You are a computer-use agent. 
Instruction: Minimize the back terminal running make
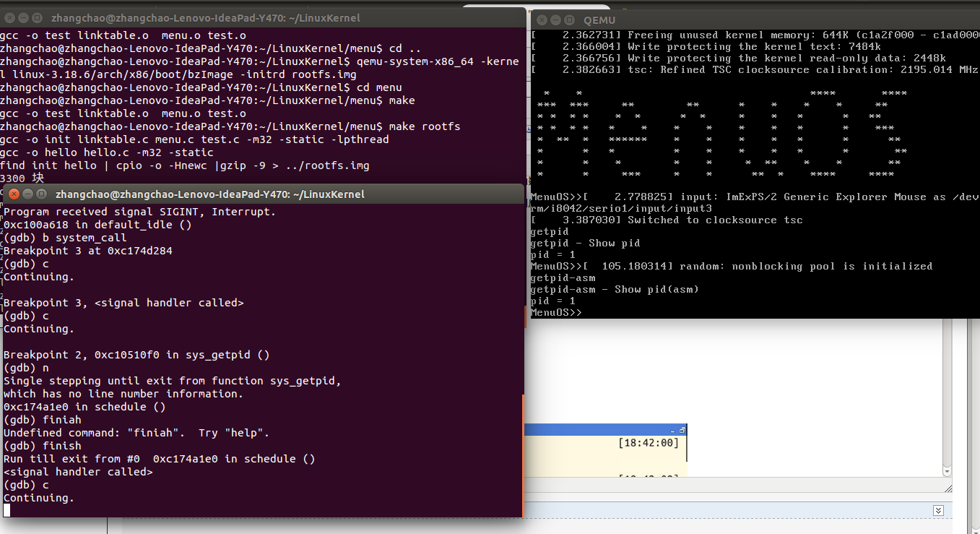(x=23, y=17)
